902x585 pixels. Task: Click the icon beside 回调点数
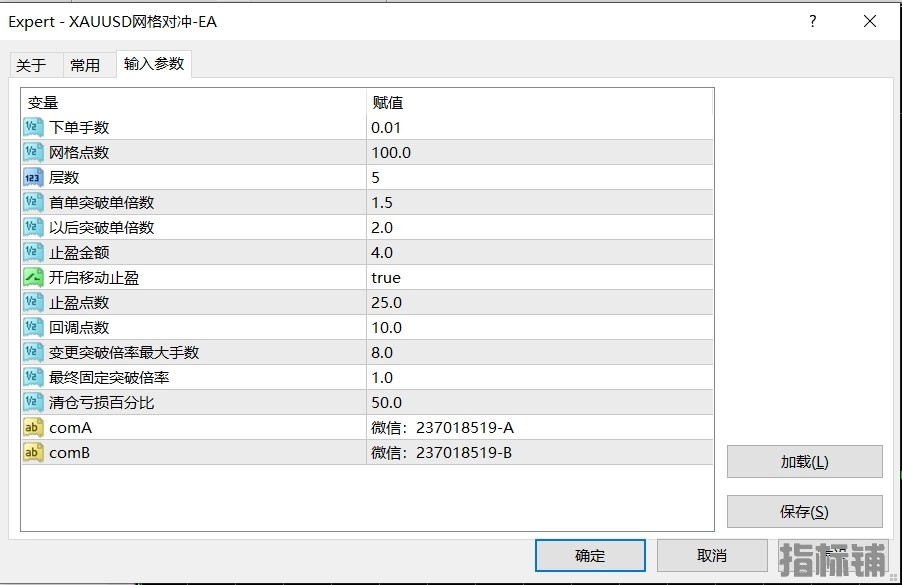(x=33, y=327)
